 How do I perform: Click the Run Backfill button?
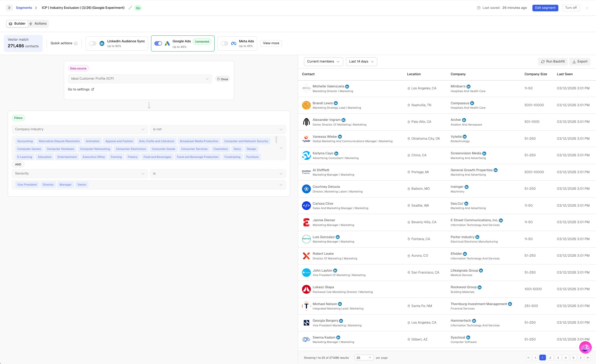tap(553, 61)
